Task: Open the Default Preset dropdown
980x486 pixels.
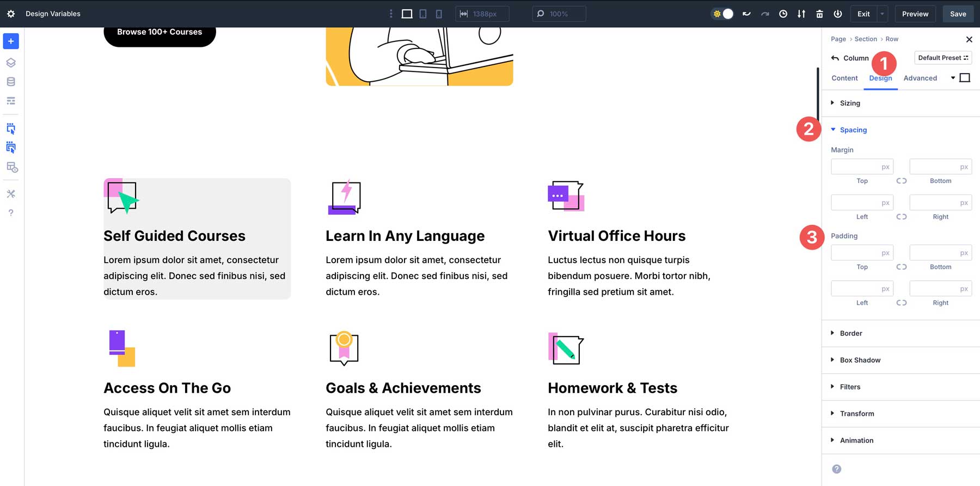Action: click(943, 58)
